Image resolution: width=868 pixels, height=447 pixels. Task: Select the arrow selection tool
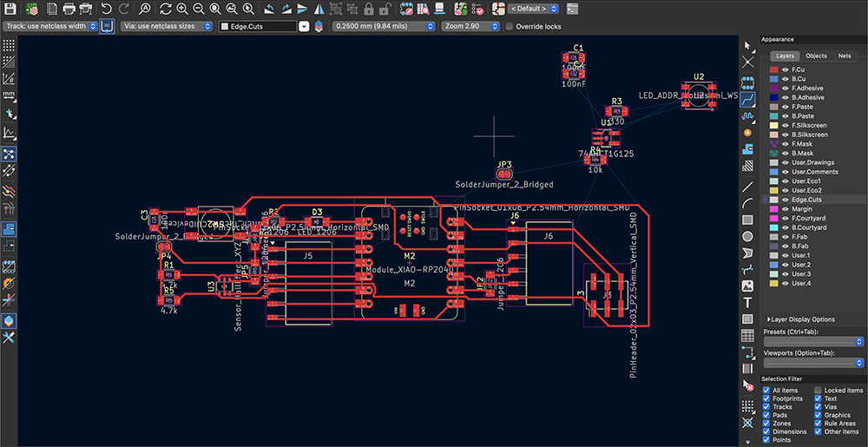click(748, 46)
